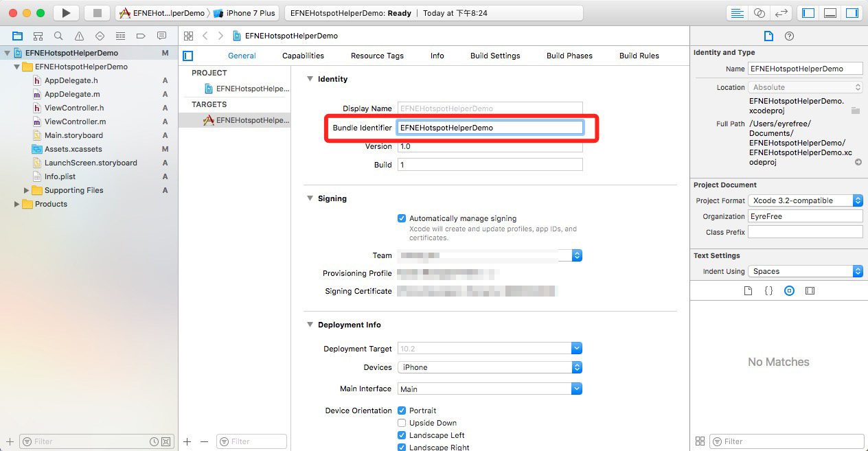Open the Quick Help inspector icon
The image size is (868, 451).
(789, 36)
